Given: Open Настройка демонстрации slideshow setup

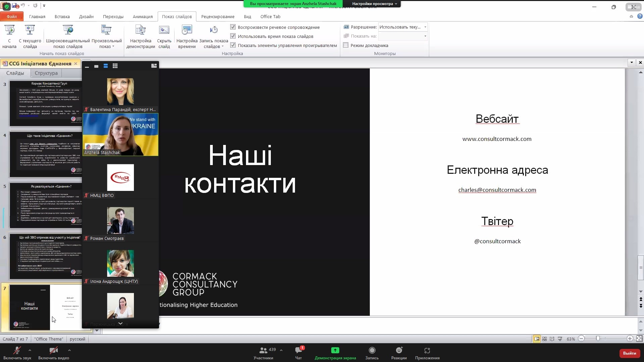Looking at the screenshot, I should [x=141, y=36].
